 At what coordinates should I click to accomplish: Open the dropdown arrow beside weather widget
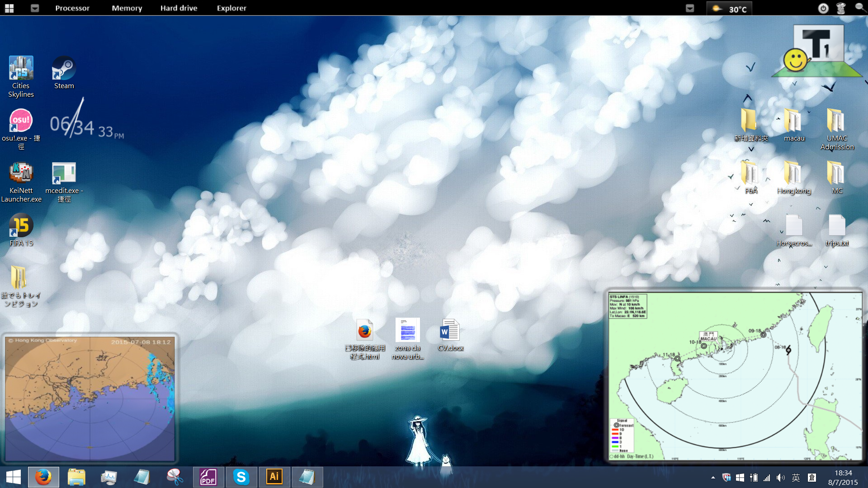[690, 8]
